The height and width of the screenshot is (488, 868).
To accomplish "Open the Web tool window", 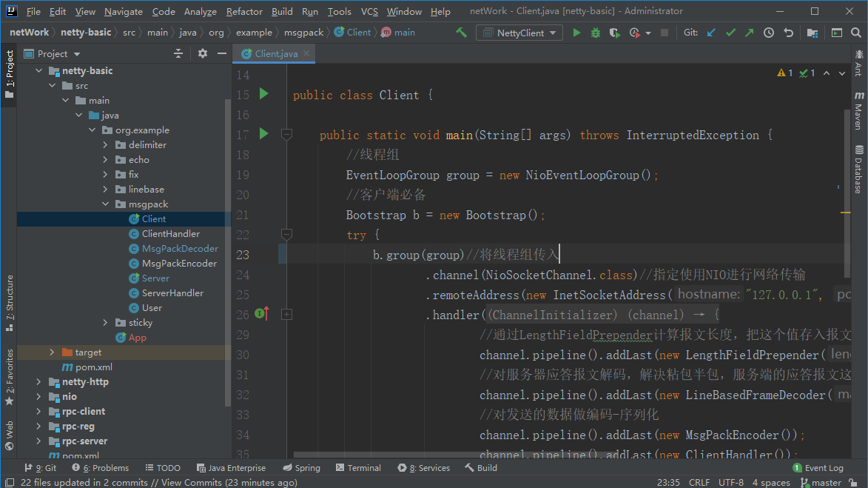I will pyautogui.click(x=10, y=436).
